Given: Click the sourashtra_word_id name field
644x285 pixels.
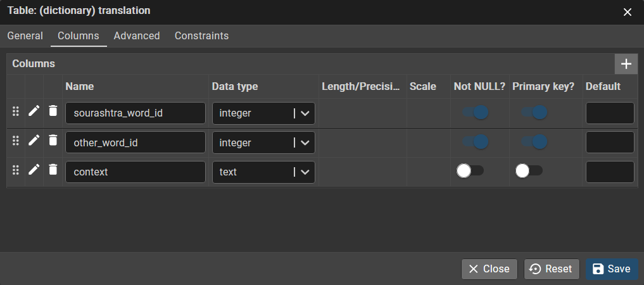Looking at the screenshot, I should click(x=135, y=113).
